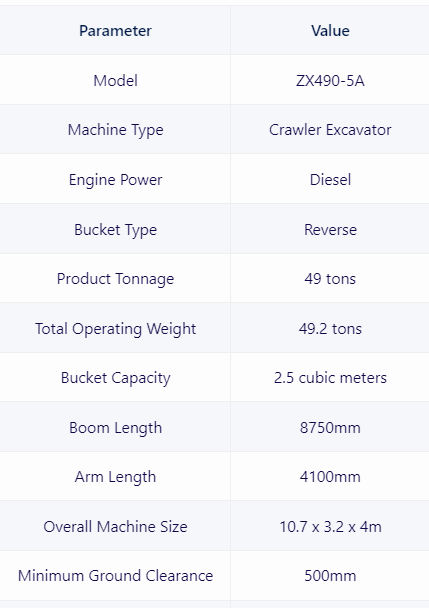Click the Boom Length label
This screenshot has width=429, height=608.
(x=115, y=428)
